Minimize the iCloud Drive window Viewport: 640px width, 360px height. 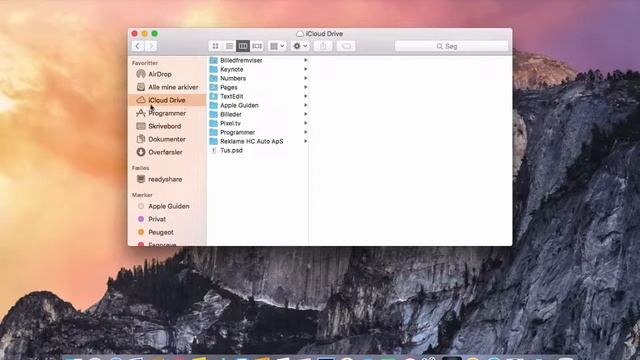[x=144, y=33]
